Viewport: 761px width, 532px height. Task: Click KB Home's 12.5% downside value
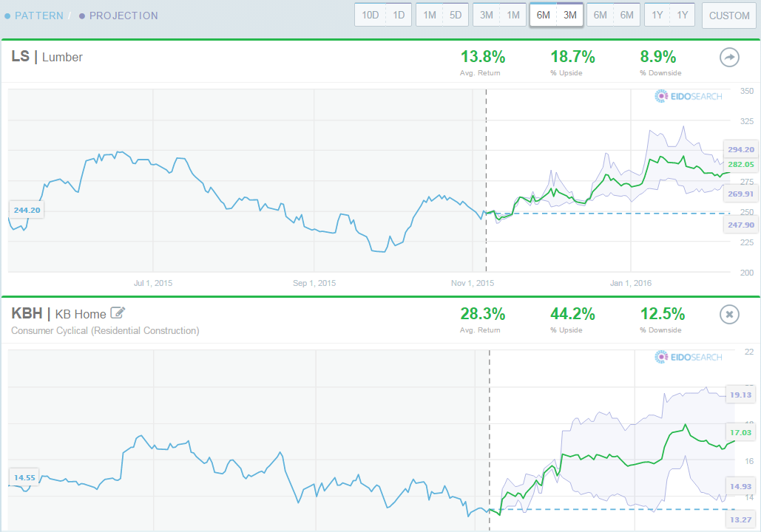pos(663,314)
